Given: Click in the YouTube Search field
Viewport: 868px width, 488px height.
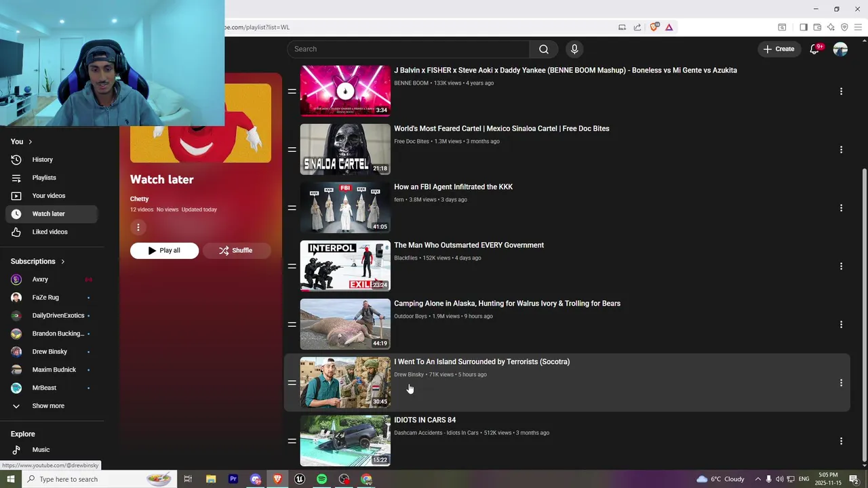Looking at the screenshot, I should pos(408,49).
